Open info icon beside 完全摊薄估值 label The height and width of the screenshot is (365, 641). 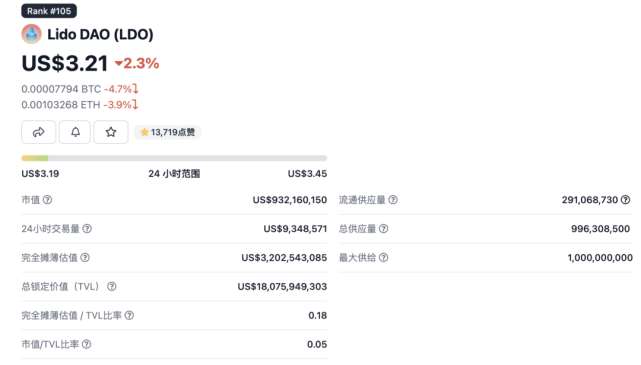pos(85,258)
